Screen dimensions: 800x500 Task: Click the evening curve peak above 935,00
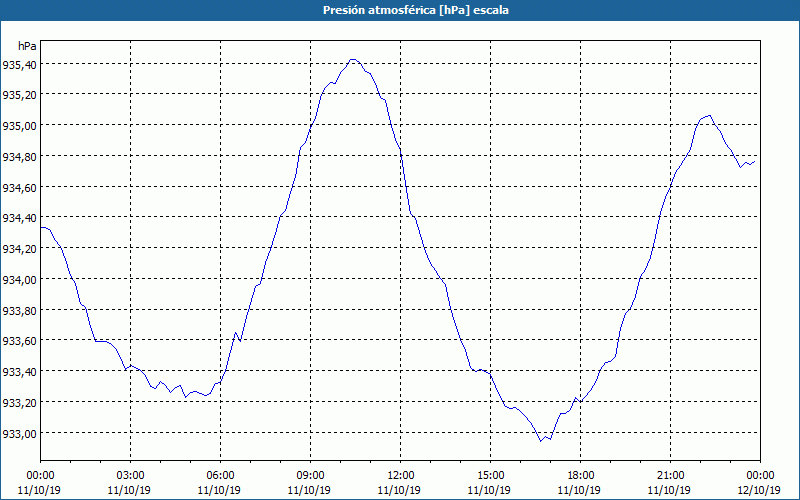point(709,115)
